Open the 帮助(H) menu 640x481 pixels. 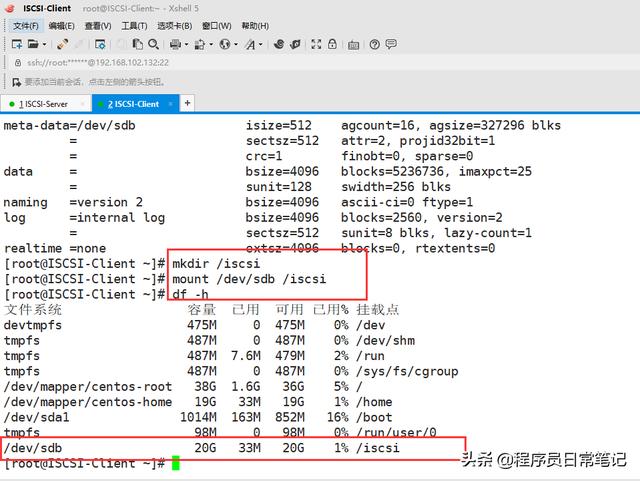pyautogui.click(x=255, y=26)
